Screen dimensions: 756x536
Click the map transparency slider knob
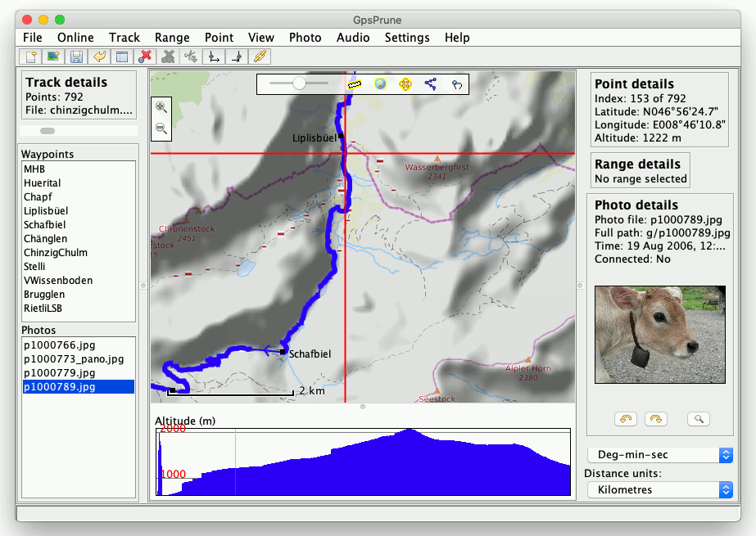click(300, 83)
